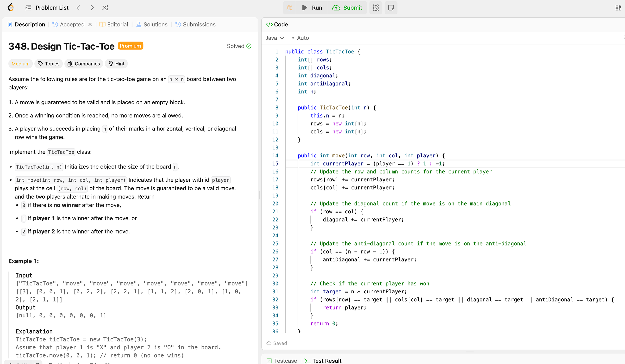Click the Code panel header icon

click(x=269, y=24)
